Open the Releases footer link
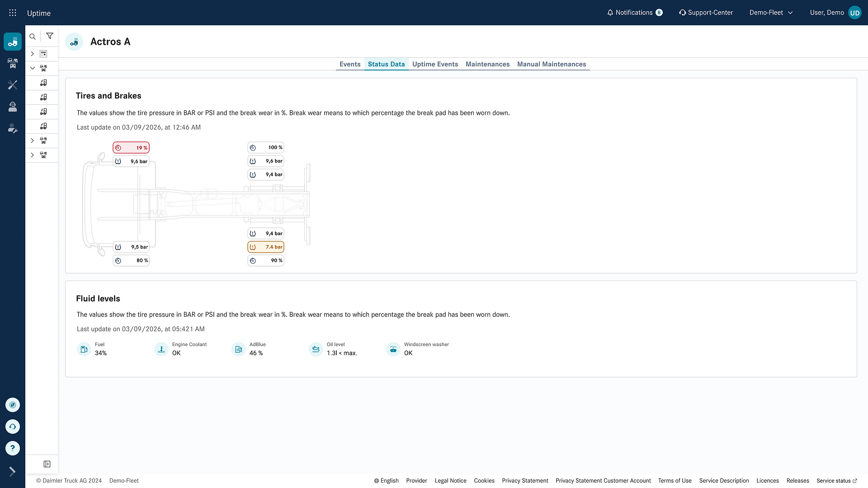Screen dimensions: 868x488 [798, 481]
